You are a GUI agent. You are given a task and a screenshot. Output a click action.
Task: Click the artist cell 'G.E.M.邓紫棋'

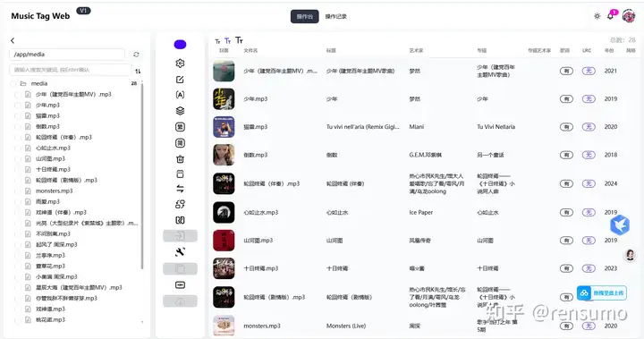click(425, 155)
